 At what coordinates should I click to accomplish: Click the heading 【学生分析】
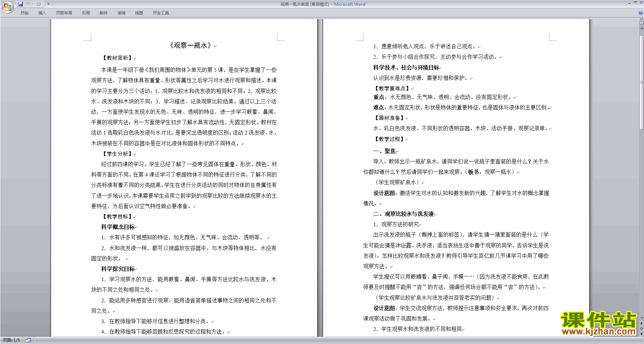[117, 154]
